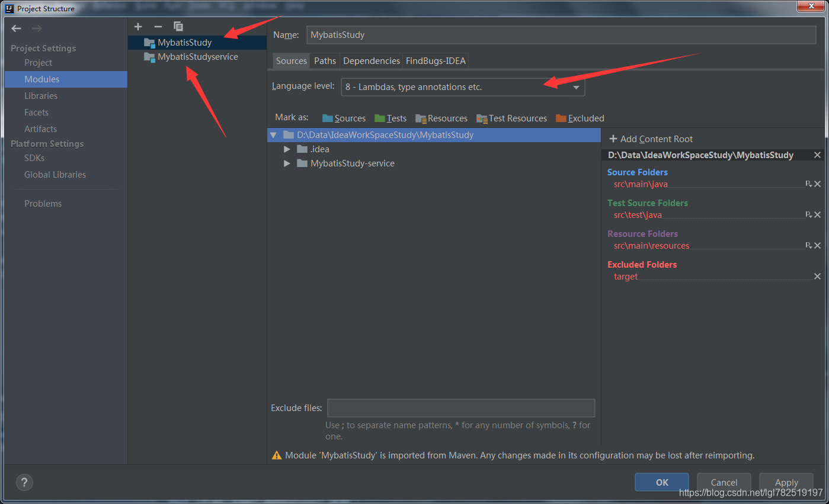Switch to the Dependencies tab
Screen dimensions: 829x504
pyautogui.click(x=371, y=60)
